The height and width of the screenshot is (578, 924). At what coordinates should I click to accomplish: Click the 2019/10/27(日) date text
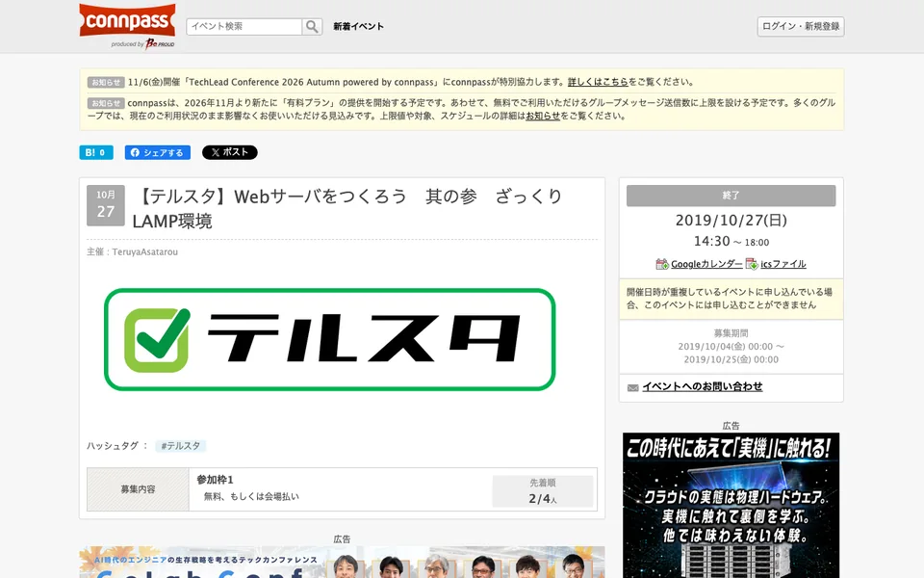[x=731, y=221]
